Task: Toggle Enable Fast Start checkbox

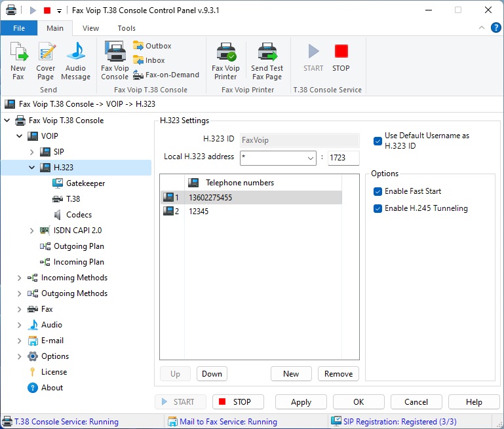Action: tap(378, 191)
